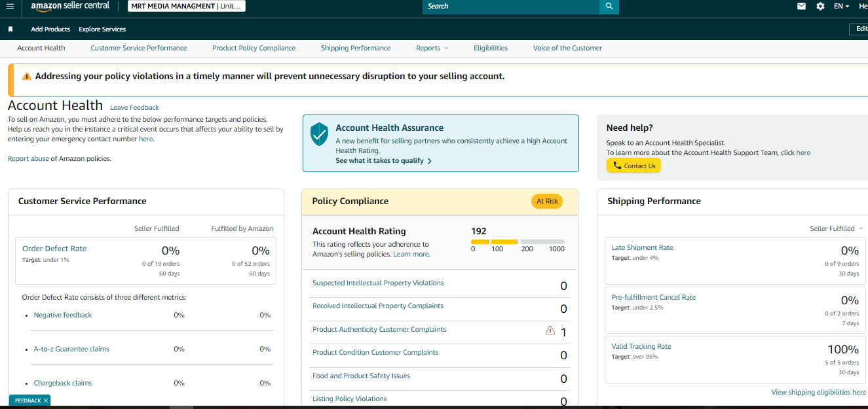Open the Valid Tracking Rate link
Viewport: 868px width, 409px height.
click(641, 346)
